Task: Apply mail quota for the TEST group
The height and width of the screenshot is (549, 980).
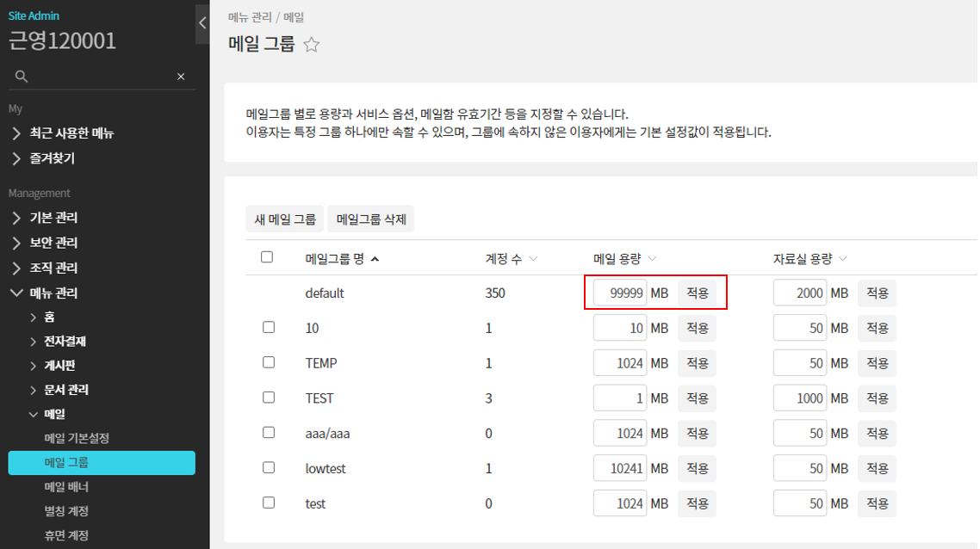Action: click(697, 398)
